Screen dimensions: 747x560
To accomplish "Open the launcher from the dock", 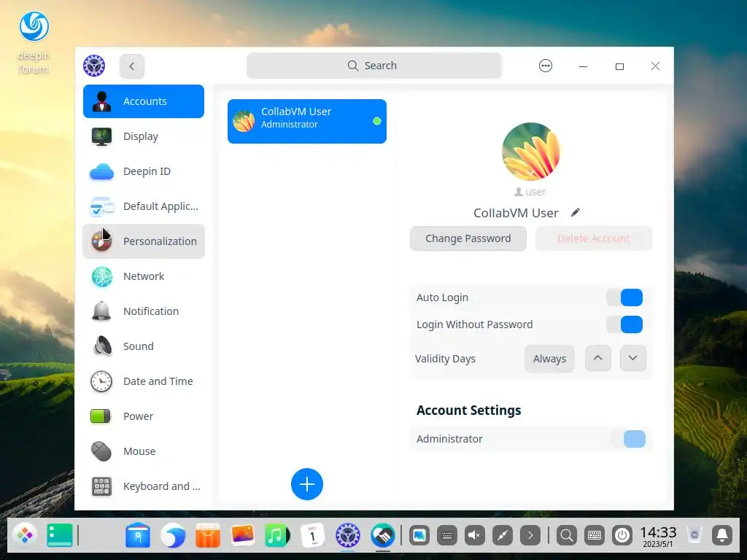I will (x=24, y=535).
